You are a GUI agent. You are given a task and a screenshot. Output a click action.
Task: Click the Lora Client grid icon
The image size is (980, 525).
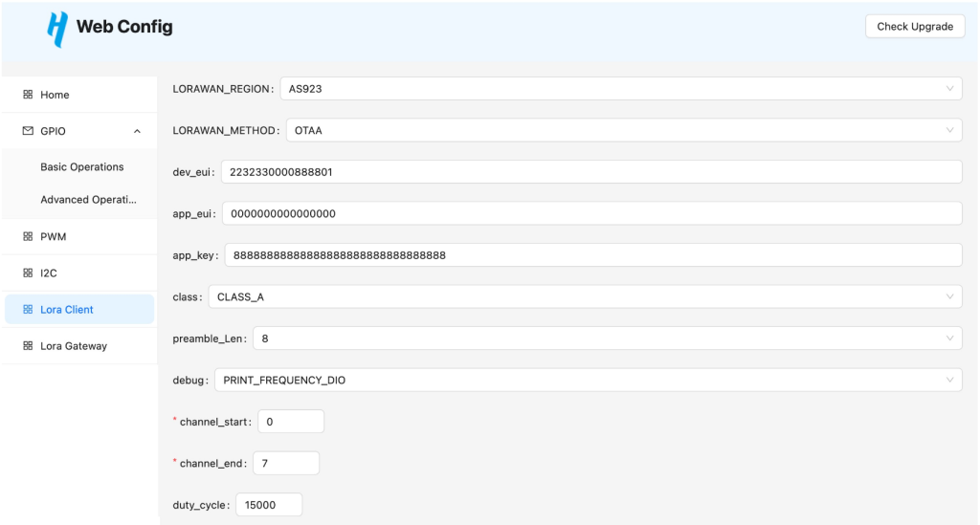pyautogui.click(x=28, y=310)
